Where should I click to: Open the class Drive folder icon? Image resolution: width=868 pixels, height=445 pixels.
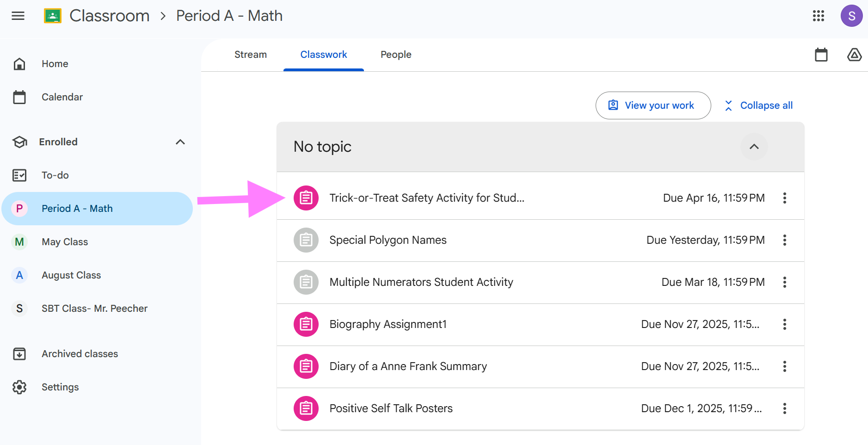(x=854, y=55)
